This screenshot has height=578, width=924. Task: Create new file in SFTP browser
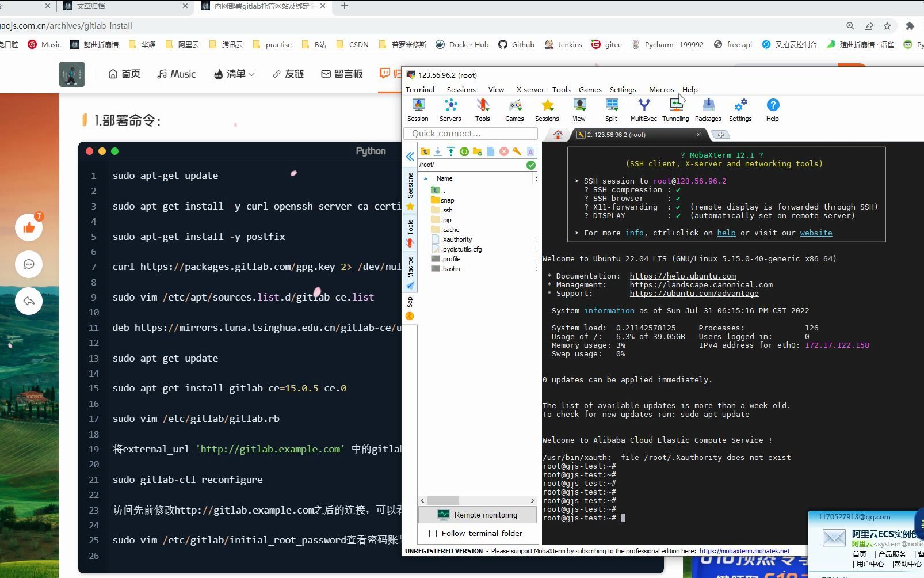pos(491,151)
